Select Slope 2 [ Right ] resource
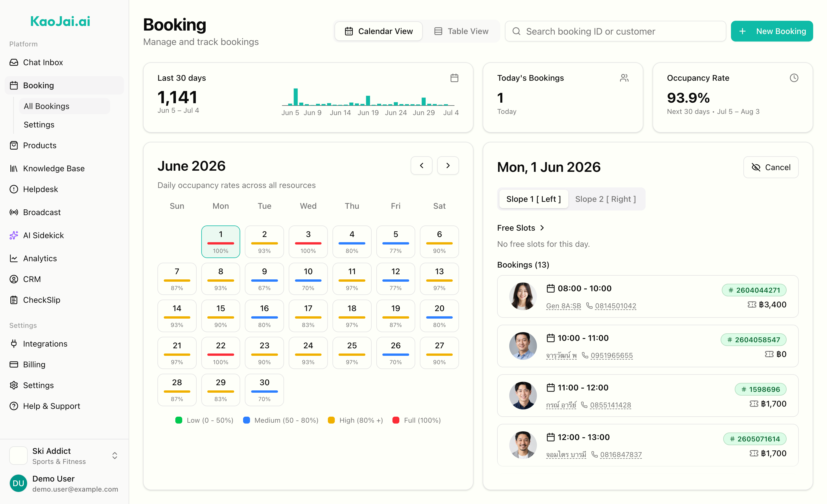Image resolution: width=827 pixels, height=504 pixels. pos(605,199)
